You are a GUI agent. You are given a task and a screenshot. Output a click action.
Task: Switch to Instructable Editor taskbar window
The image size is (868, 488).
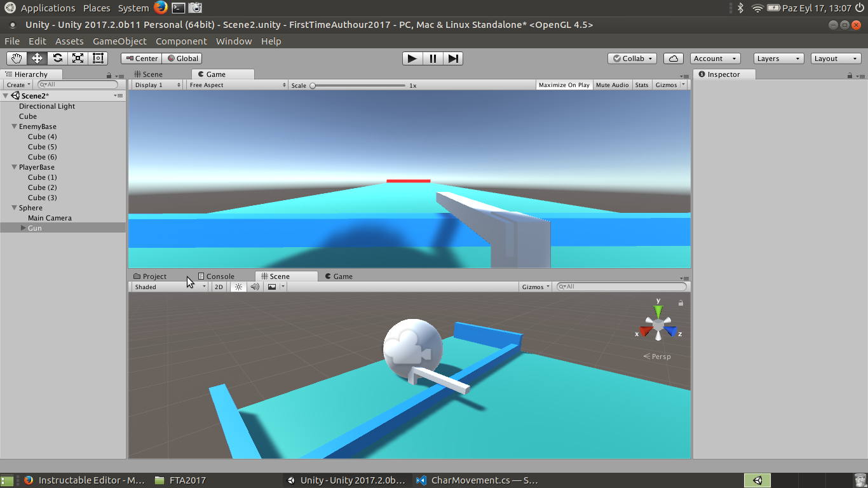pos(85,480)
